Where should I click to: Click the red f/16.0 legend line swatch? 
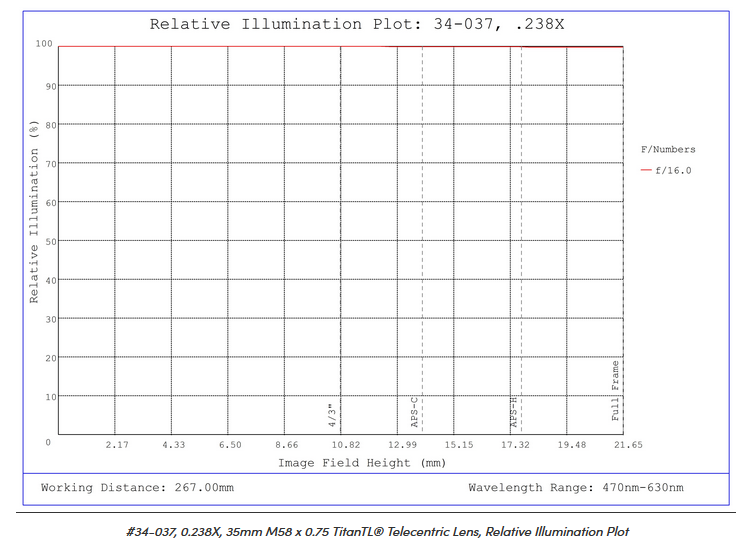coord(646,170)
